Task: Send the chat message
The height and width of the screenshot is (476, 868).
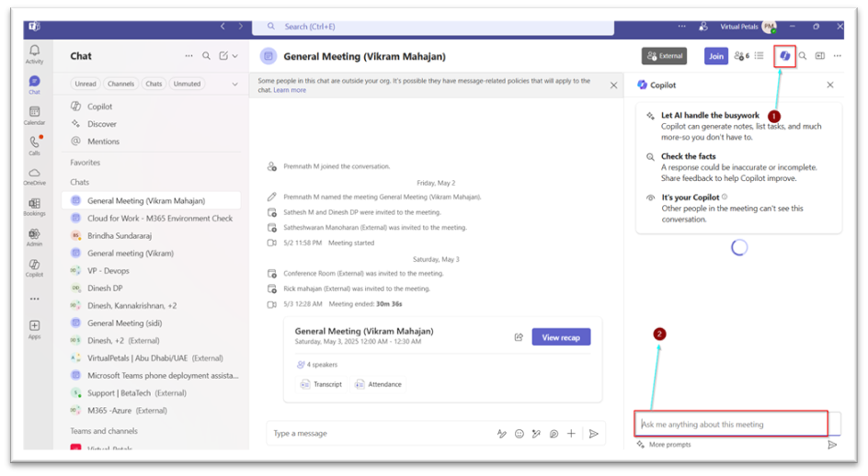Action: click(x=593, y=434)
